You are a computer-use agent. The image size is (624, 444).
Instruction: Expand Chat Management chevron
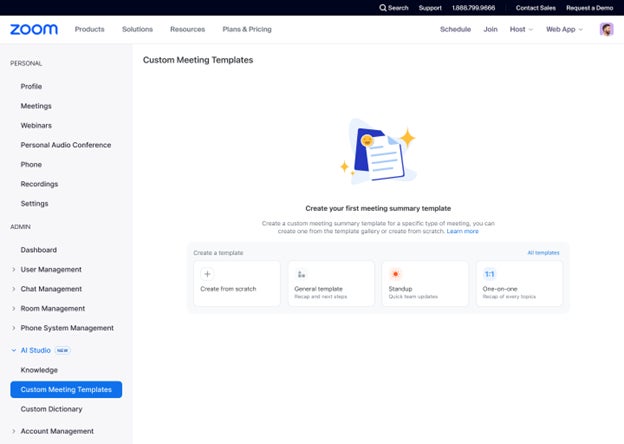coord(14,289)
